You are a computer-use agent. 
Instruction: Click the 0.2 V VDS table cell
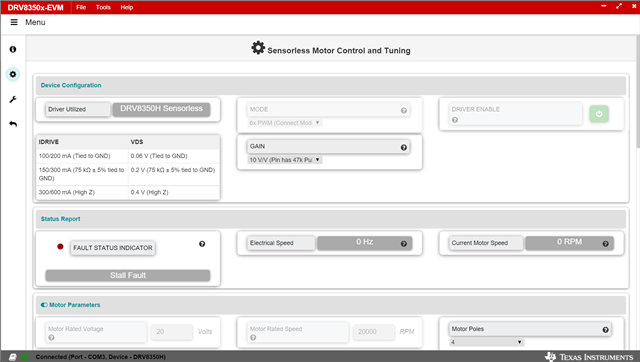(174, 174)
